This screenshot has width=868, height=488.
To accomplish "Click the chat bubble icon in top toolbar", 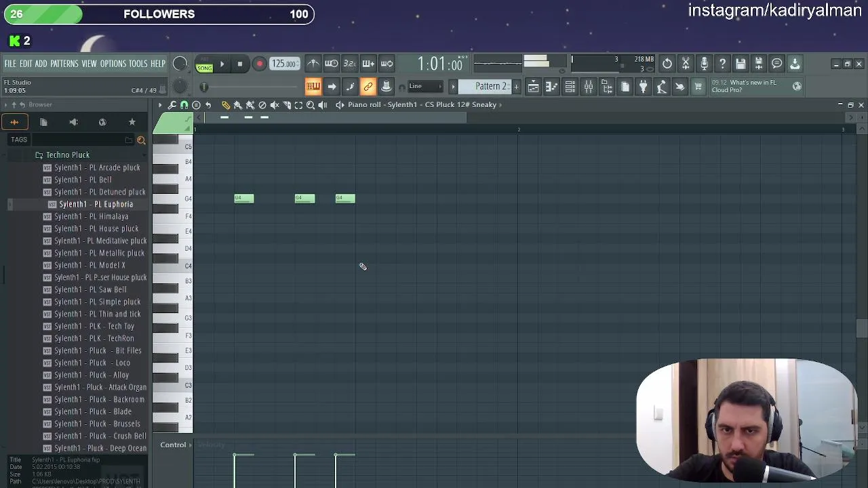I will [777, 64].
